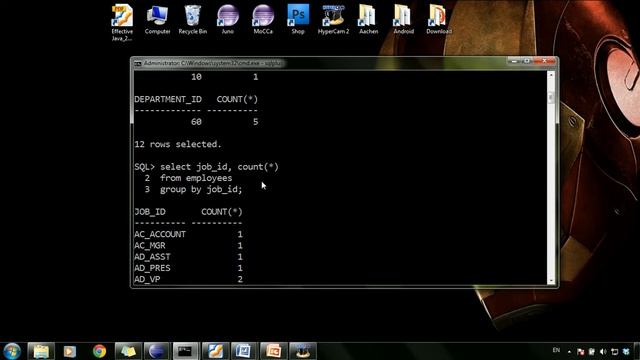
Task: Click the AD_ASST row
Action: pos(188,257)
